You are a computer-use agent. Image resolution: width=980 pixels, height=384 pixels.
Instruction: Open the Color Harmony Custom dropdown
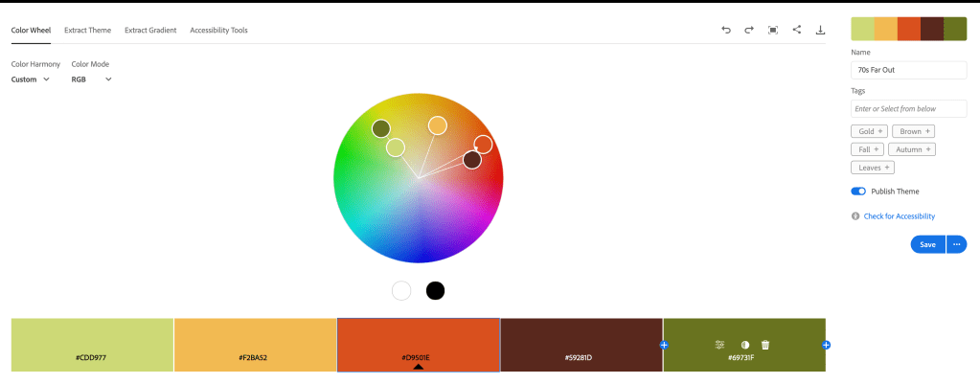click(30, 79)
